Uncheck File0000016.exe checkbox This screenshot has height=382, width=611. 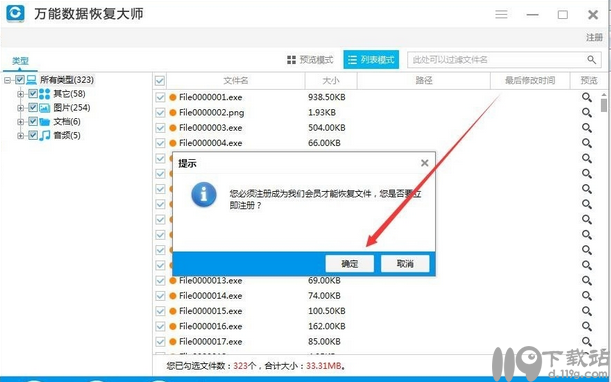(x=160, y=326)
